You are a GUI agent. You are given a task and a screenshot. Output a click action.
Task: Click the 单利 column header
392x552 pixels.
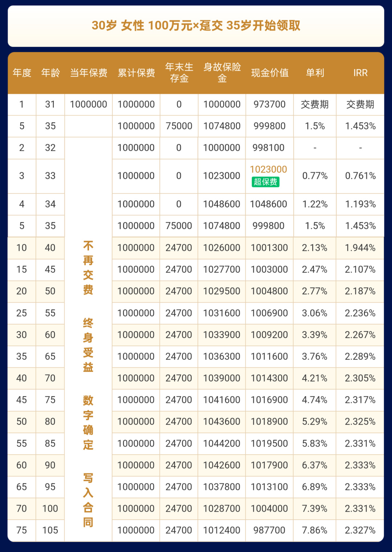pyautogui.click(x=315, y=73)
